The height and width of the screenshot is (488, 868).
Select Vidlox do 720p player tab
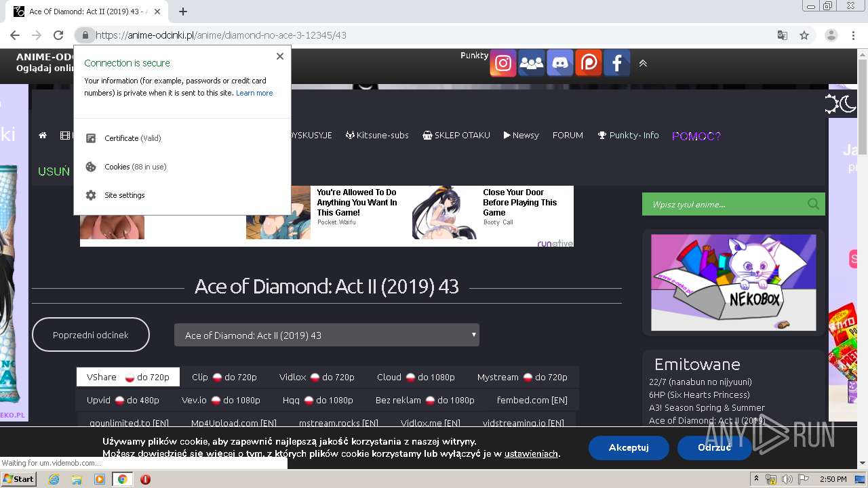click(317, 377)
